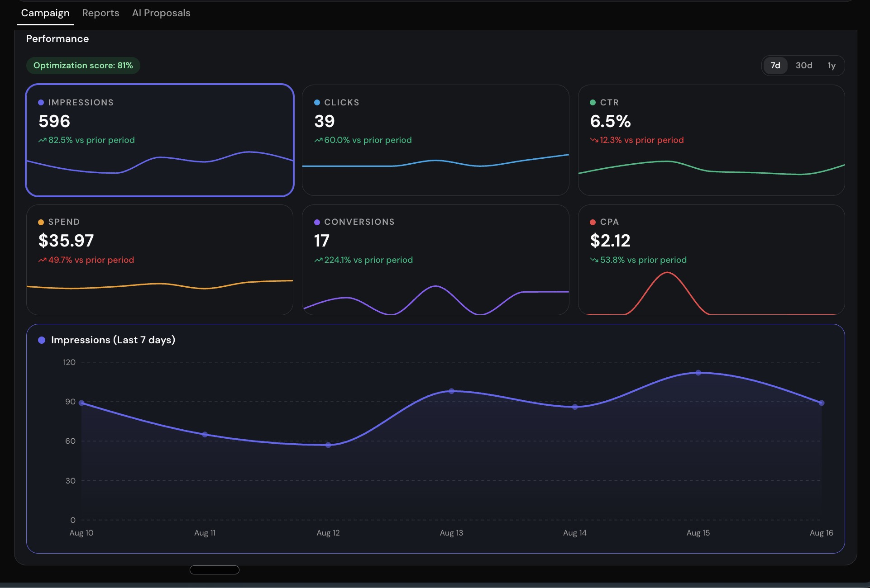
Task: Open the AI Proposals tab
Action: 161,13
